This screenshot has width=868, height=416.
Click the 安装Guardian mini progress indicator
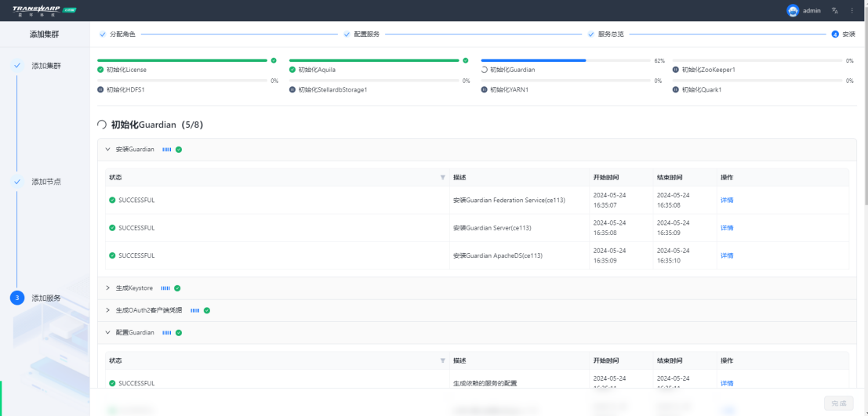(x=167, y=150)
